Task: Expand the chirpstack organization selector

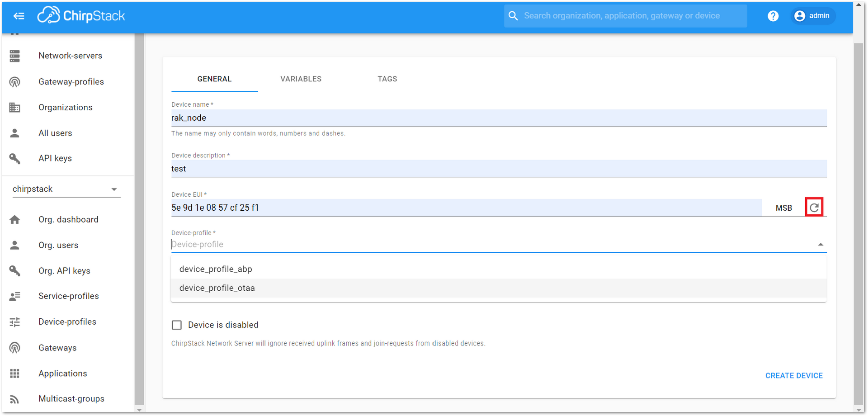Action: [66, 189]
